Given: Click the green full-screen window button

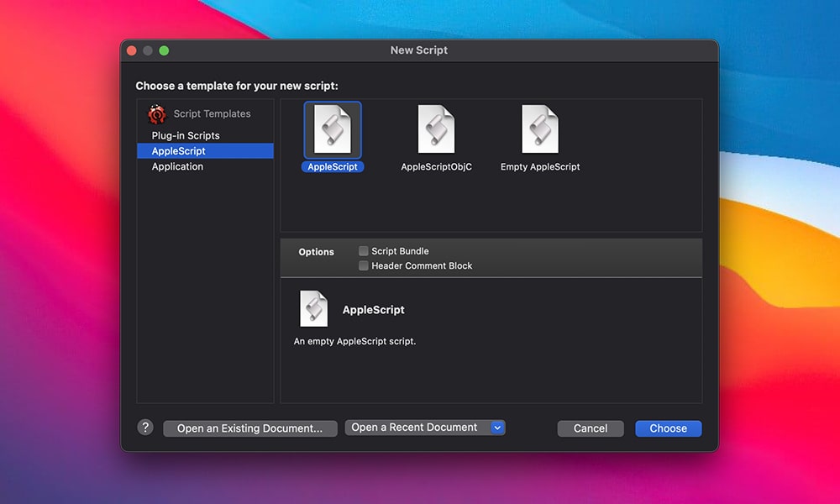Looking at the screenshot, I should pos(164,50).
